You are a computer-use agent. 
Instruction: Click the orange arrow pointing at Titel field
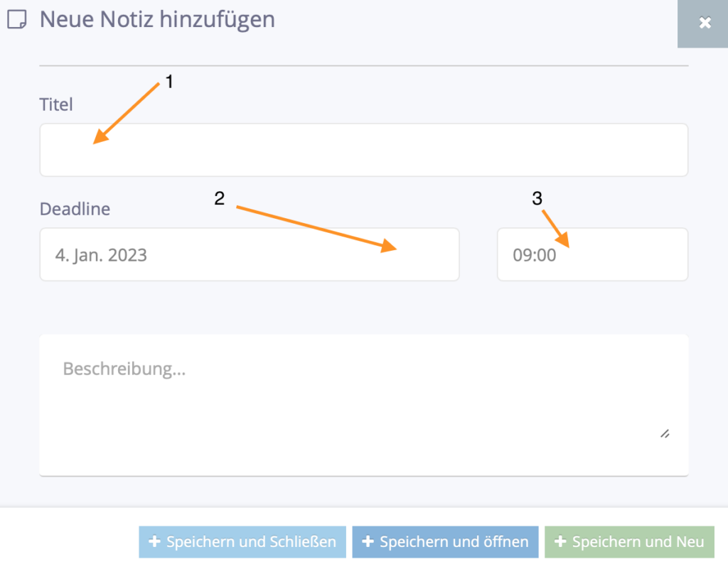[x=126, y=113]
